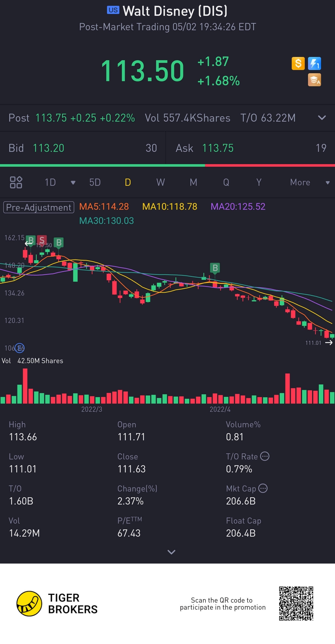Select the D daily chart tab
Image resolution: width=335 pixels, height=644 pixels.
coord(128,183)
